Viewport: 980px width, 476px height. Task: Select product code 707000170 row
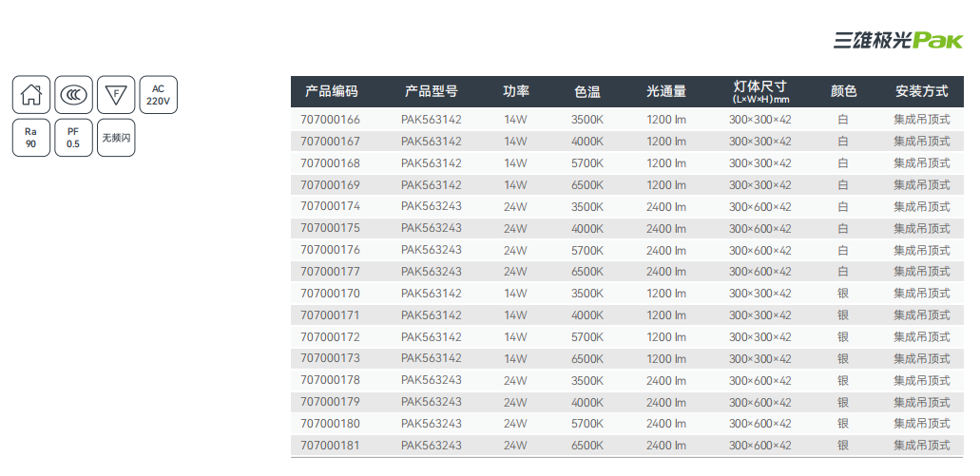coord(330,294)
